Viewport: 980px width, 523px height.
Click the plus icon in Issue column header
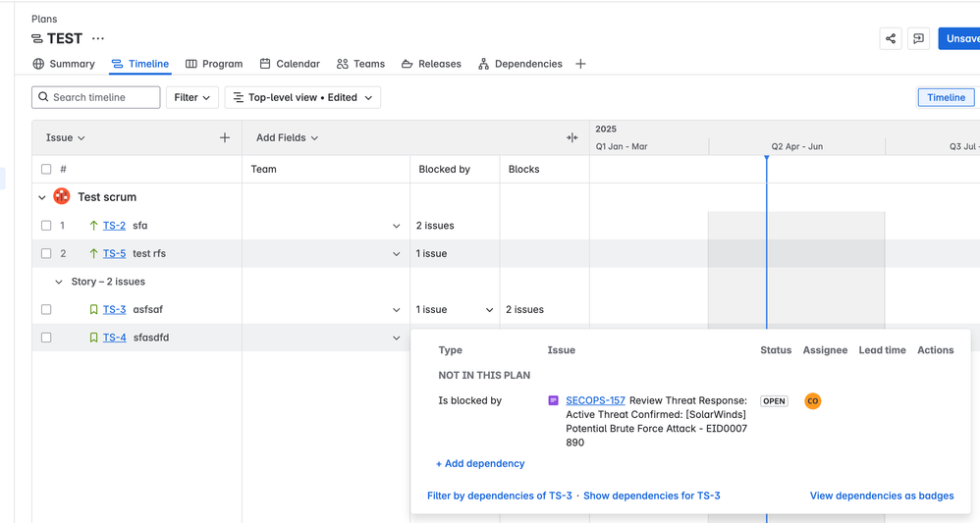pyautogui.click(x=225, y=137)
